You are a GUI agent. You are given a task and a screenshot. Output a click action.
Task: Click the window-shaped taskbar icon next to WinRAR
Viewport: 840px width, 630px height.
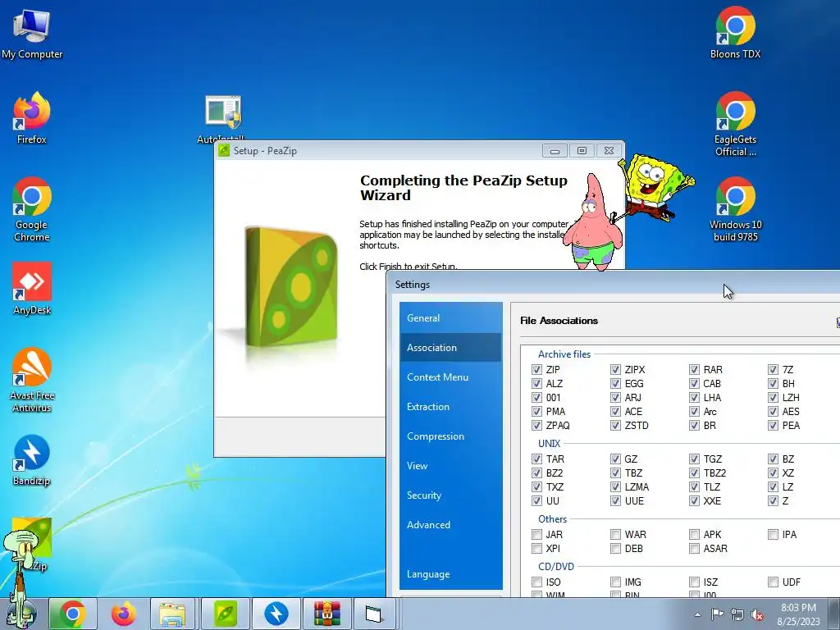tap(374, 614)
